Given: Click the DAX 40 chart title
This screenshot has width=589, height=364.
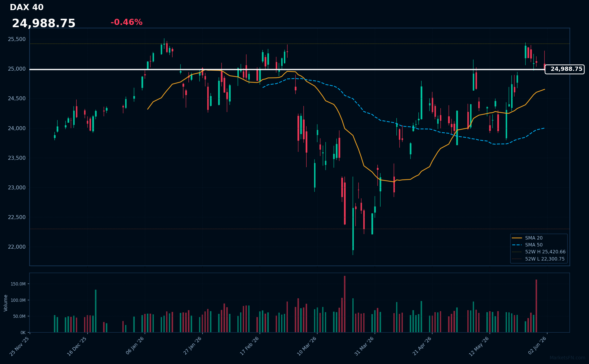Looking at the screenshot, I should coord(27,7).
